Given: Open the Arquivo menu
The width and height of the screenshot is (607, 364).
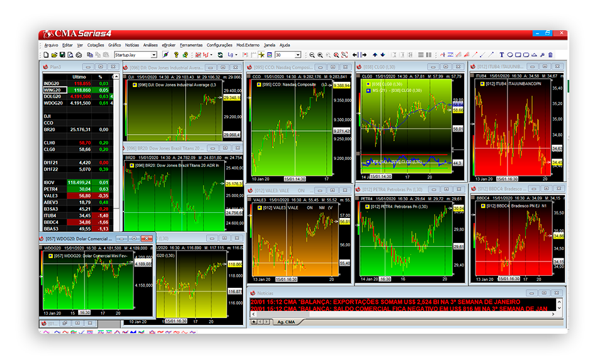Looking at the screenshot, I should point(51,45).
